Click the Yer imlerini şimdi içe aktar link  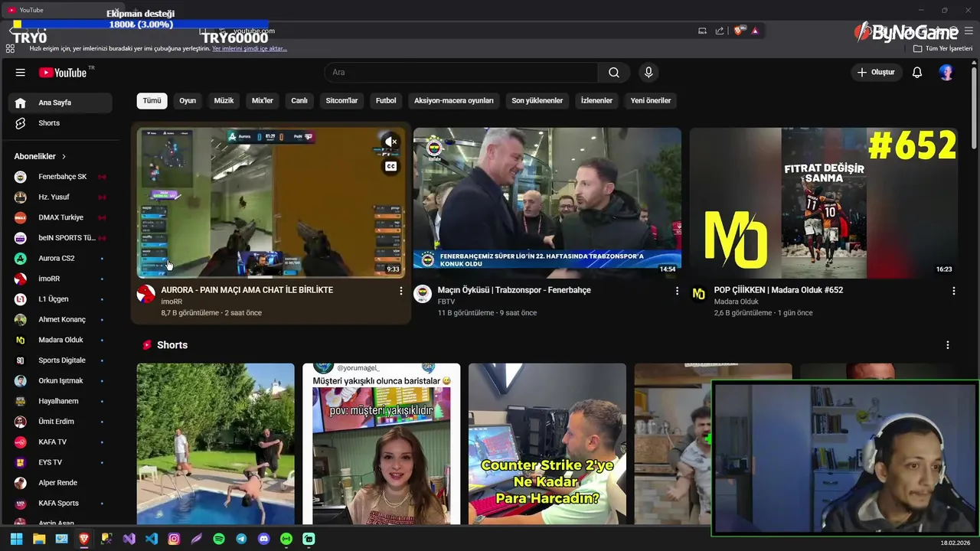click(x=250, y=48)
